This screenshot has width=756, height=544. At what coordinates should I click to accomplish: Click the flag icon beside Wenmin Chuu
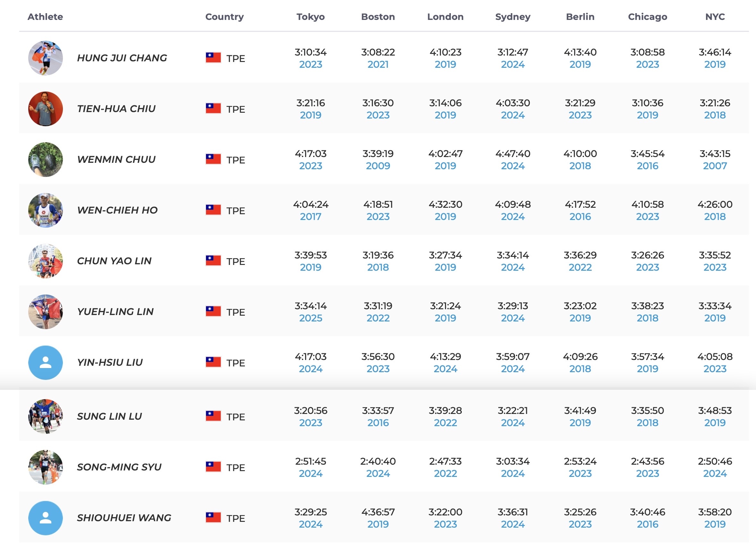point(213,159)
